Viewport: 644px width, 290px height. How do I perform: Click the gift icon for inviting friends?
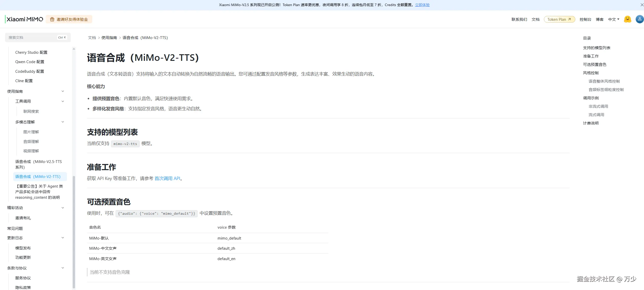tap(52, 20)
